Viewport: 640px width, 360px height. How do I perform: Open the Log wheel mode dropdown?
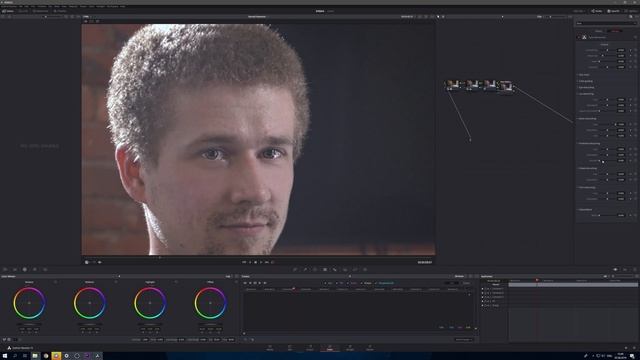click(229, 276)
